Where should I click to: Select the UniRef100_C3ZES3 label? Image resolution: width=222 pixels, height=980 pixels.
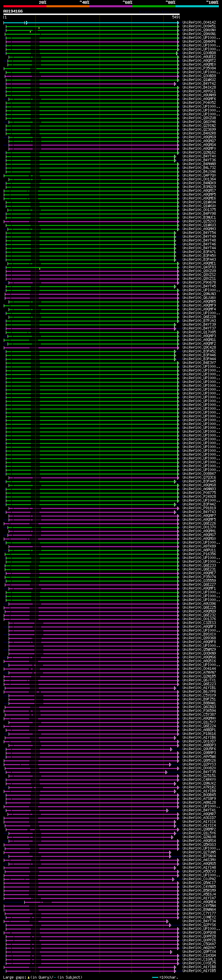pos(199,623)
